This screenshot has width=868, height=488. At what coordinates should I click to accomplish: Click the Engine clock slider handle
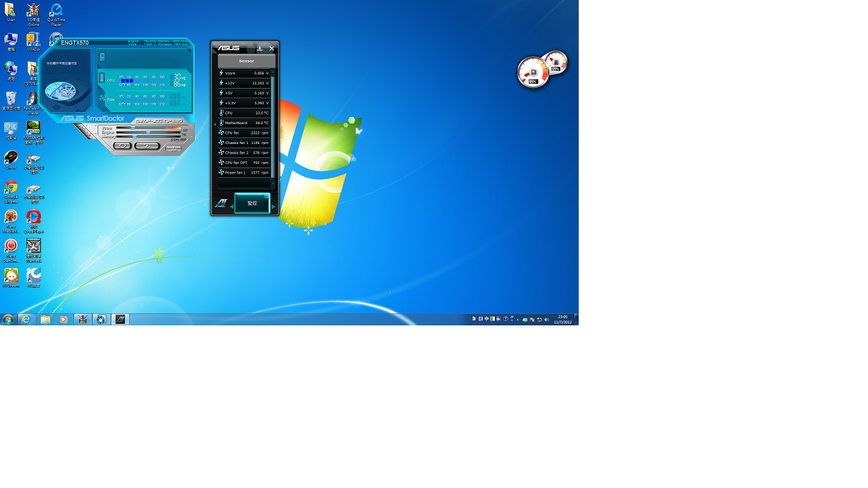click(x=148, y=132)
